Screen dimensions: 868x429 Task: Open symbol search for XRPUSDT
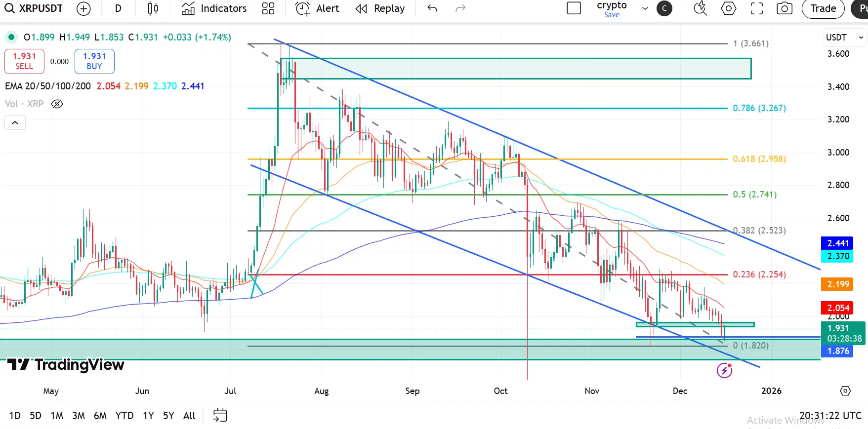pyautogui.click(x=34, y=8)
